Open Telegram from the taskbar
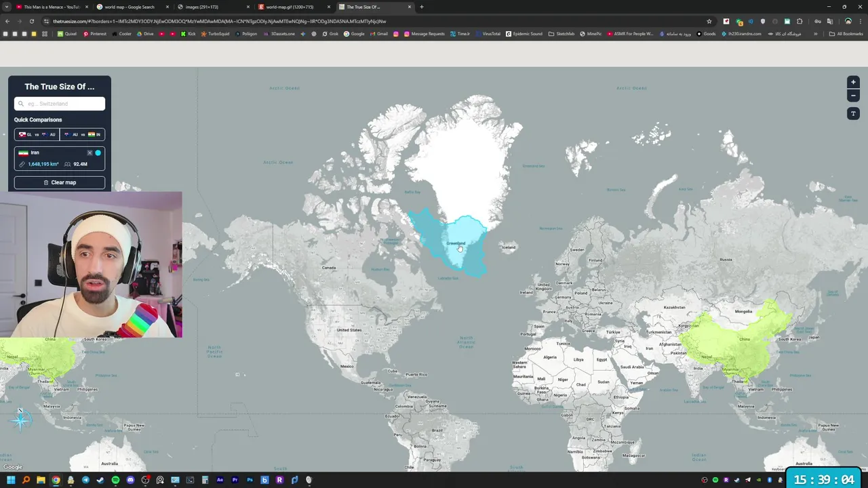 click(85, 480)
